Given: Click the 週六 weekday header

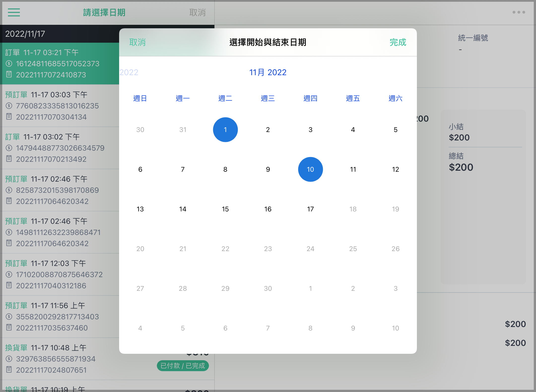Looking at the screenshot, I should (x=396, y=98).
